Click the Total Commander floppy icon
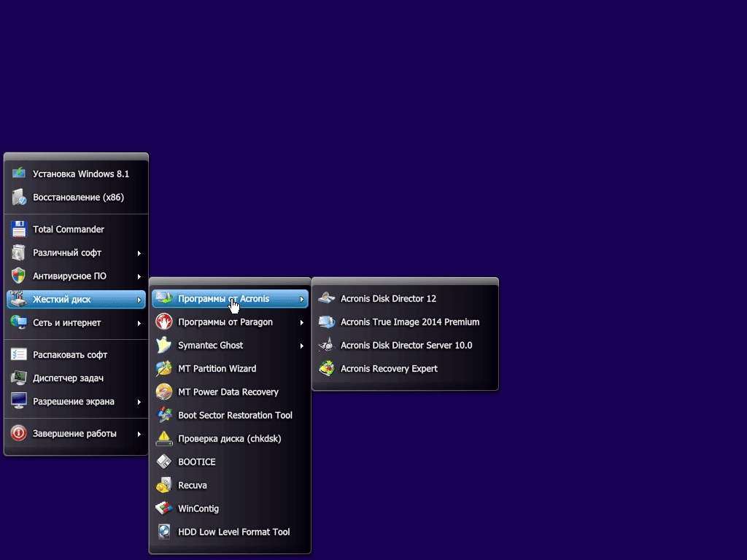The image size is (747, 560). pos(18,229)
